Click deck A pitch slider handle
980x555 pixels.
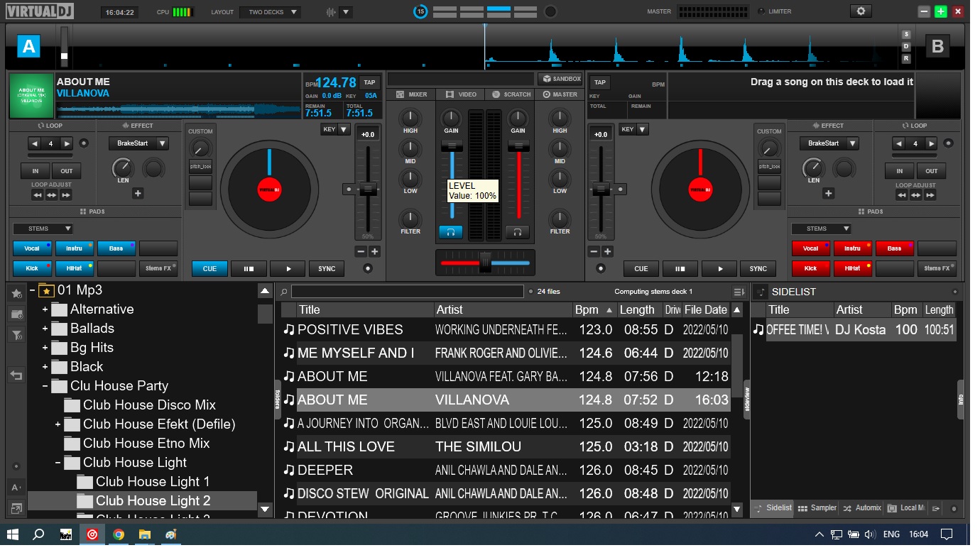[x=367, y=189]
